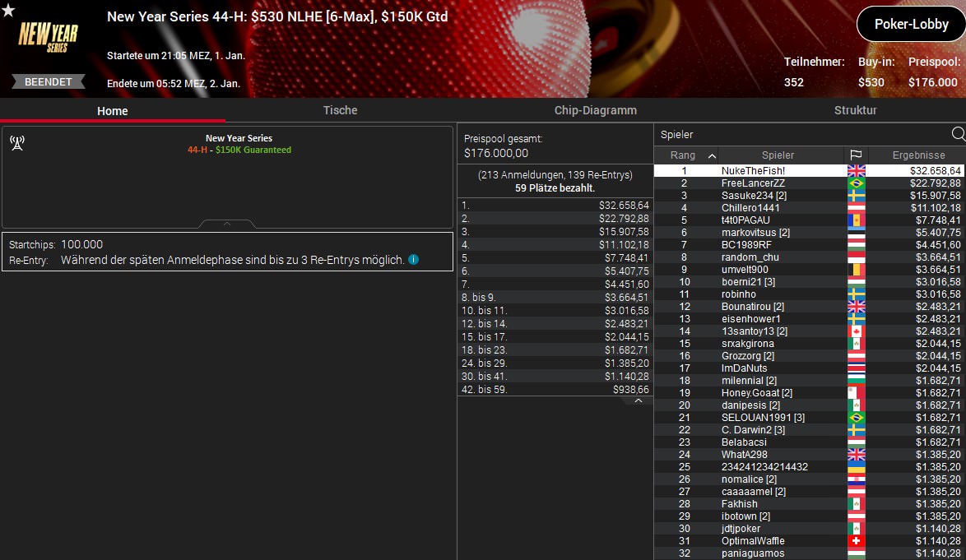Click NukeTheFish! United Kingdom flag
Image resolution: width=966 pixels, height=560 pixels.
(x=857, y=171)
